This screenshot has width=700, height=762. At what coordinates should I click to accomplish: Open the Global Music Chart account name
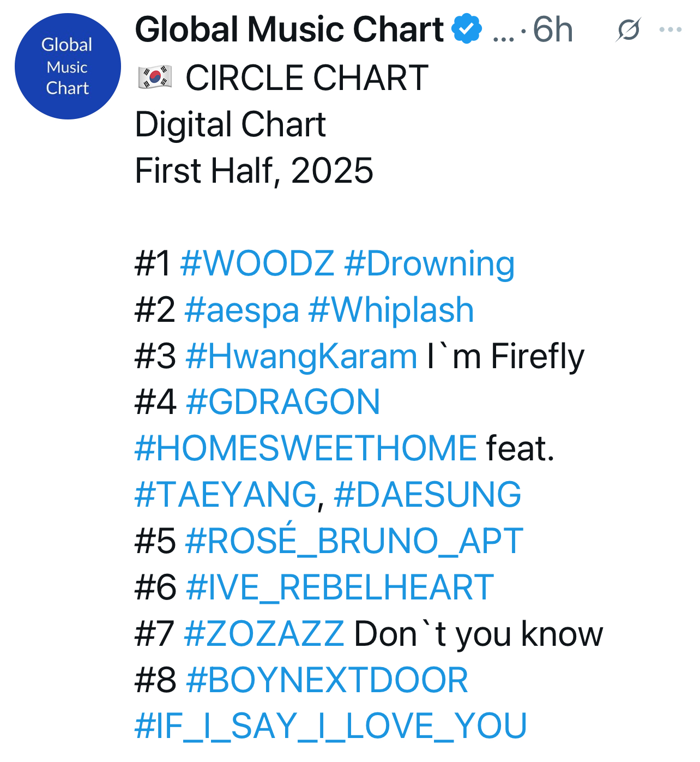pos(289,29)
